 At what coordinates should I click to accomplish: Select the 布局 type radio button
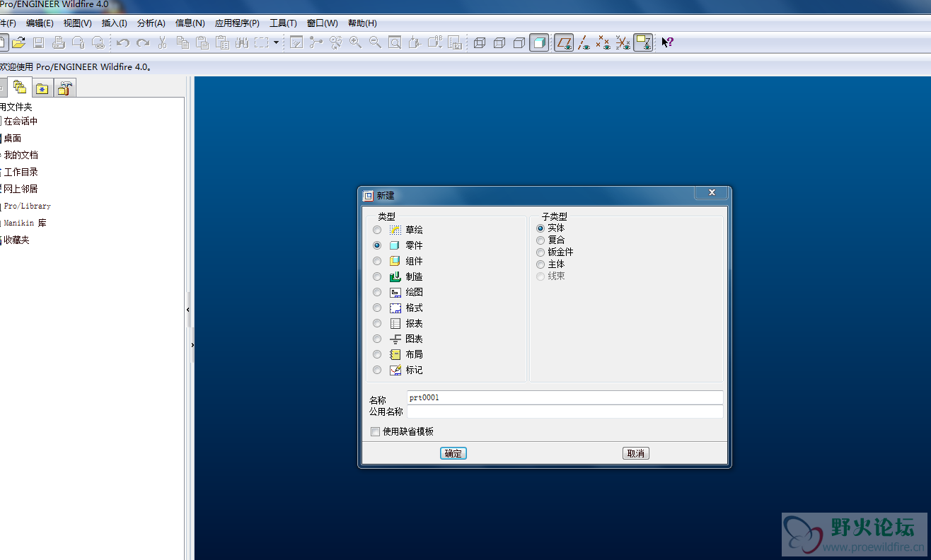click(x=377, y=354)
